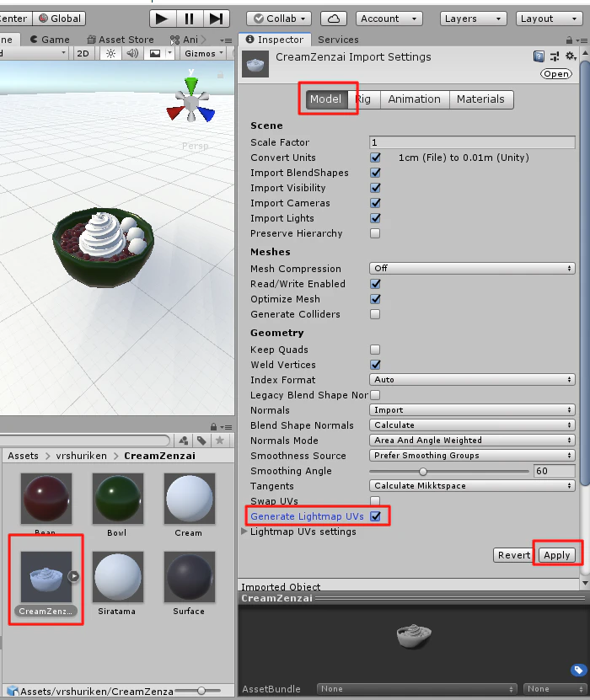Click the Pause button
The width and height of the screenshot is (590, 700).
pos(190,19)
